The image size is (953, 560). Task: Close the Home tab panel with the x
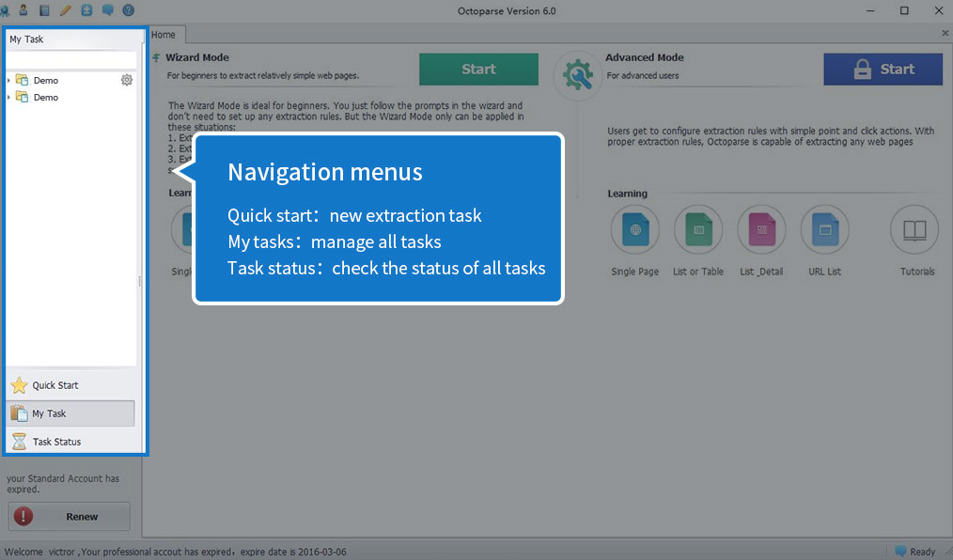coord(945,34)
